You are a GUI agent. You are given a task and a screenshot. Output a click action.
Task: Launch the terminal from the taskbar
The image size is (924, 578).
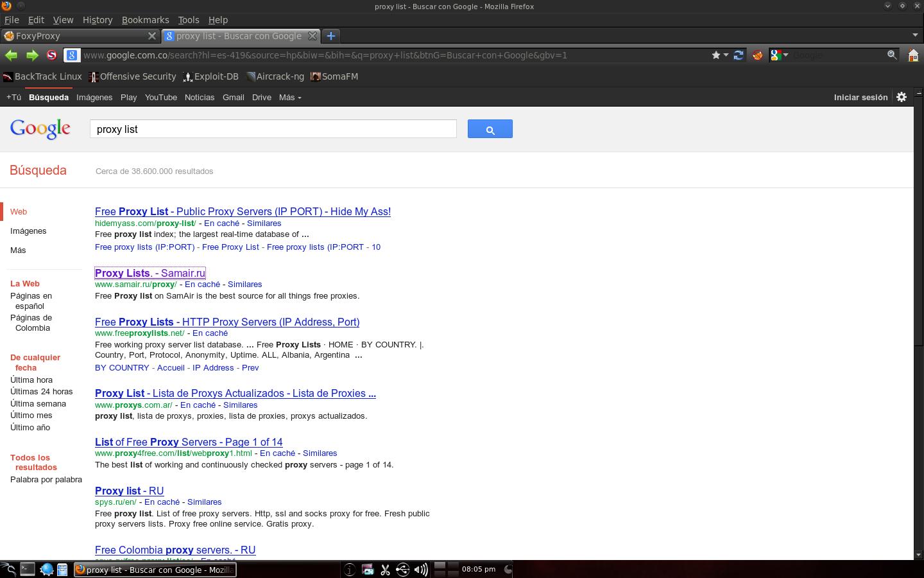(x=28, y=569)
